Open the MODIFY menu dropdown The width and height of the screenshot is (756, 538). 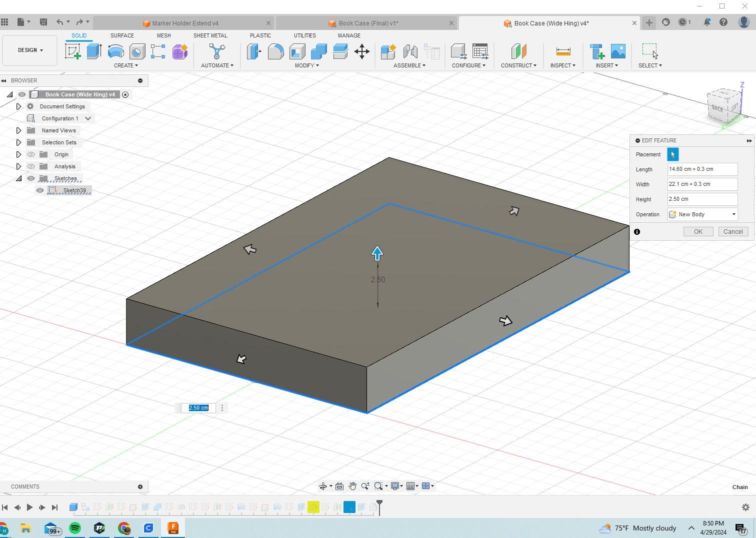306,65
